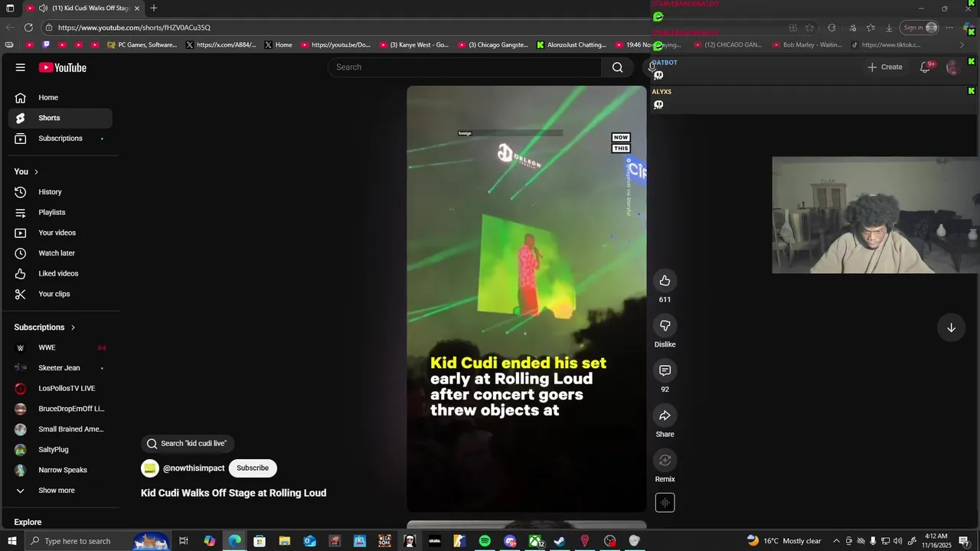Open Liked videos
The image size is (980, 551).
pos(60,273)
